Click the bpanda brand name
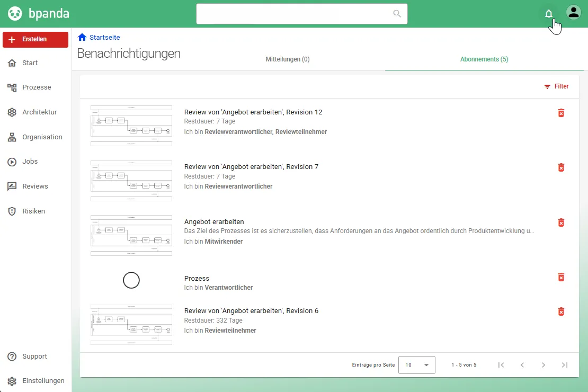Screen dimensions: 588x392 tap(49, 13)
